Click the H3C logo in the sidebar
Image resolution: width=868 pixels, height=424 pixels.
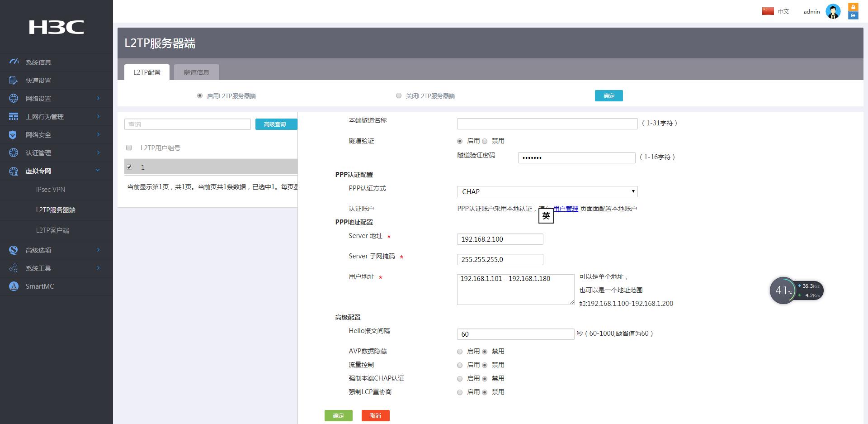coord(57,27)
